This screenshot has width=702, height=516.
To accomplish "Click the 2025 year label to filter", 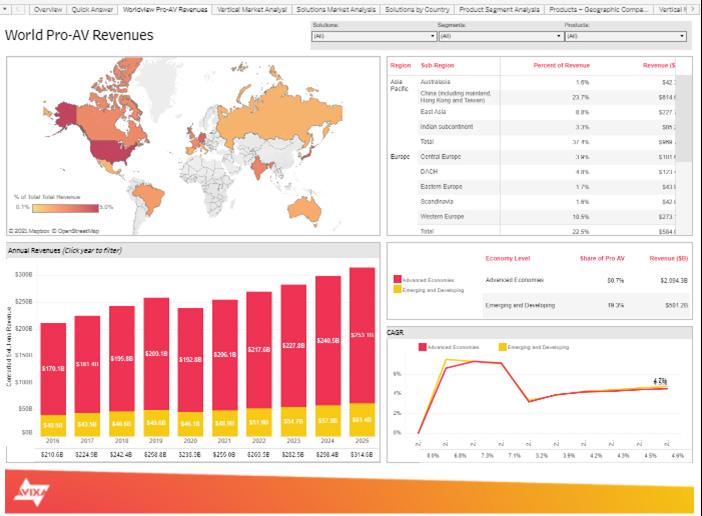I will [362, 441].
